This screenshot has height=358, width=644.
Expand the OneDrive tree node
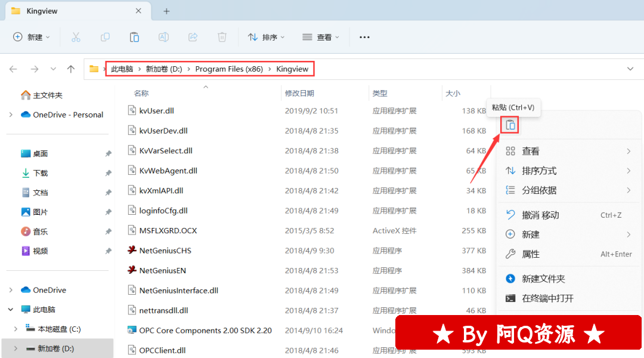coord(11,290)
